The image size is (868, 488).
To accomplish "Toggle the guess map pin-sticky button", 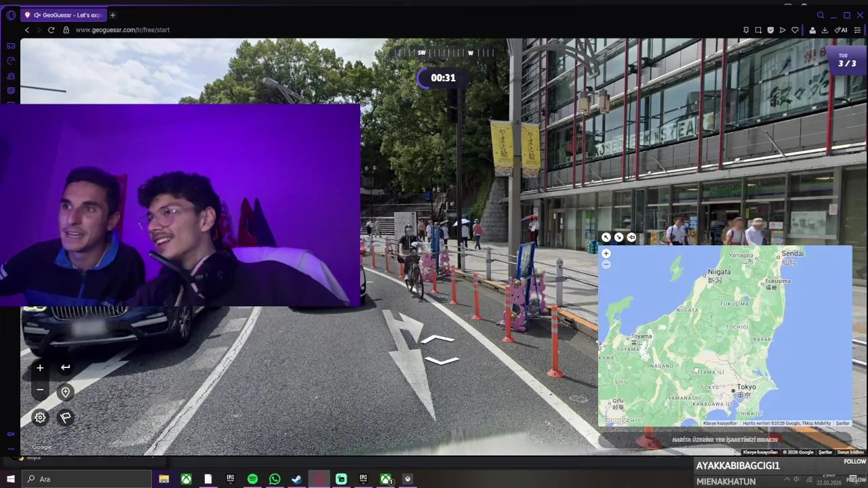I will [631, 237].
